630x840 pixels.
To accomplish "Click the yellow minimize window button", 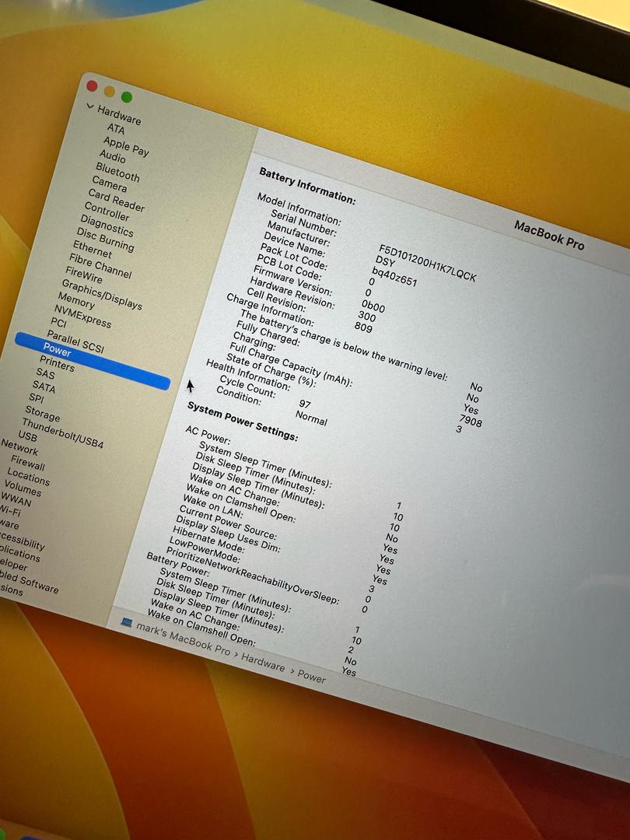I will 109,91.
